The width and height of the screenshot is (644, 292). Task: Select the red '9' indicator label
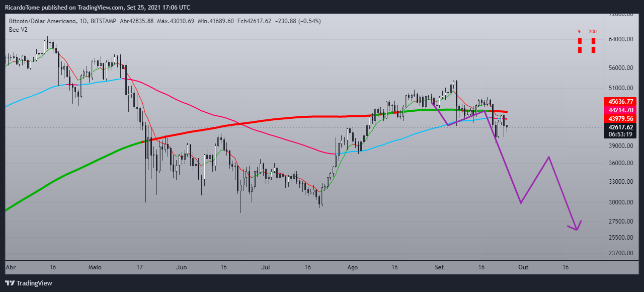579,32
